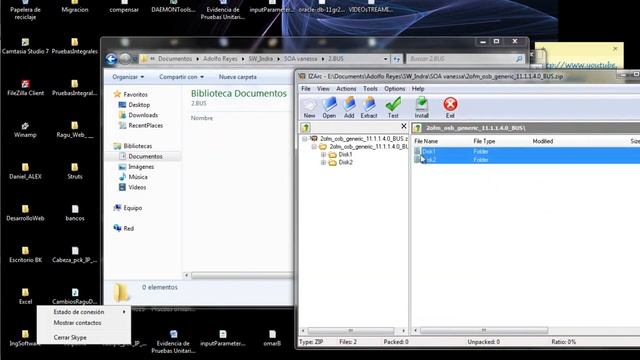Image resolution: width=640 pixels, height=360 pixels.
Task: Open the File menu in IZArc
Action: (306, 89)
